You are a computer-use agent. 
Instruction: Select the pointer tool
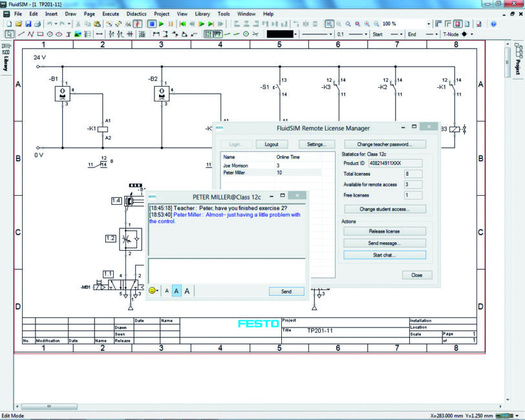point(9,34)
